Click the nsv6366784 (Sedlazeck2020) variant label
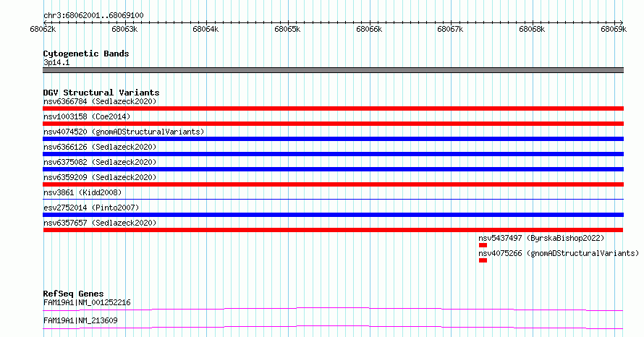The image size is (644, 337). [100, 101]
